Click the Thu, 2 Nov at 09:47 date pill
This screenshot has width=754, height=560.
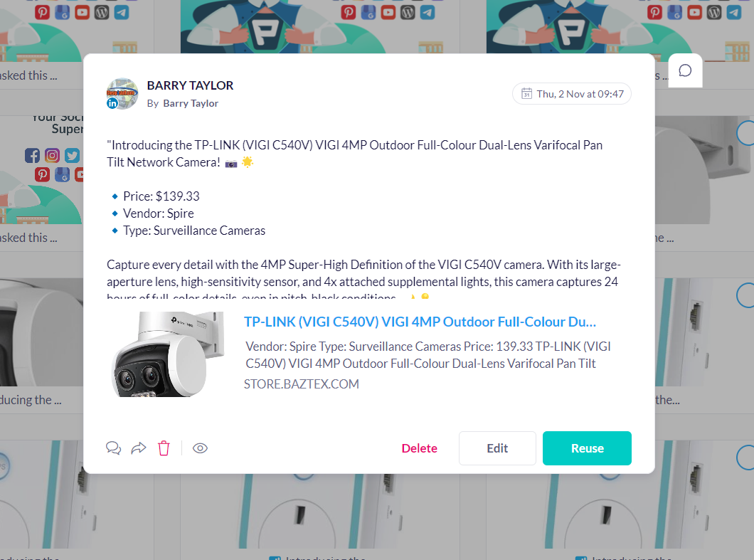coord(572,94)
